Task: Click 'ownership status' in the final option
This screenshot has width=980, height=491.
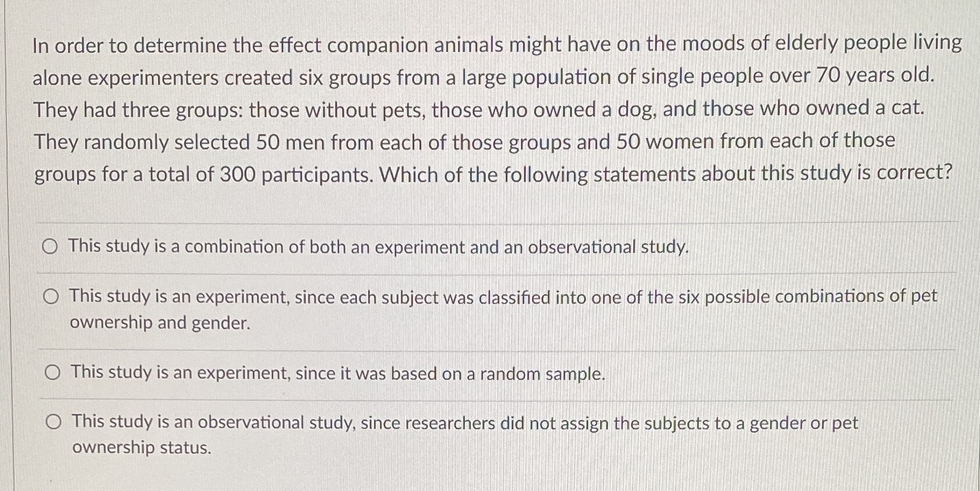Action: [x=140, y=448]
